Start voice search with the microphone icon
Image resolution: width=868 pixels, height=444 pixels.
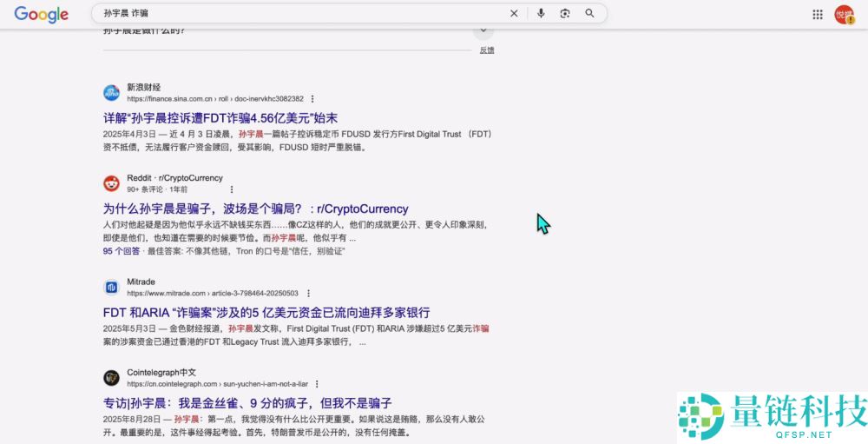[541, 13]
